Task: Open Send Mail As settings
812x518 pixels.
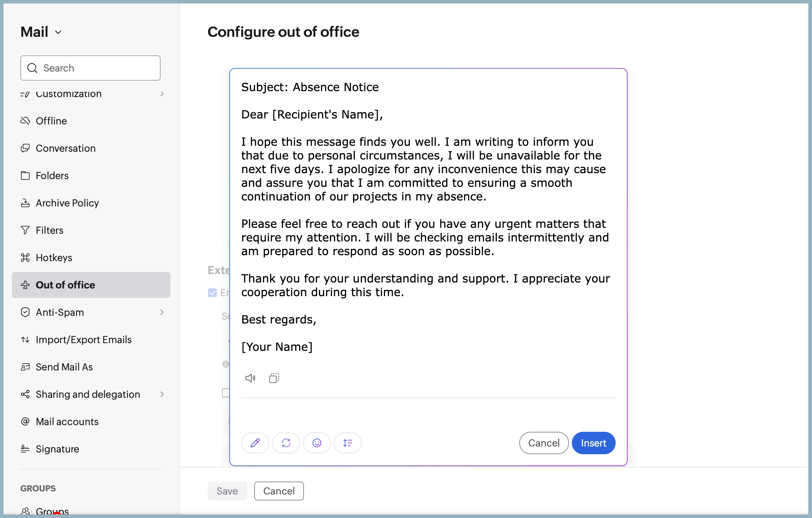Action: pos(91,367)
